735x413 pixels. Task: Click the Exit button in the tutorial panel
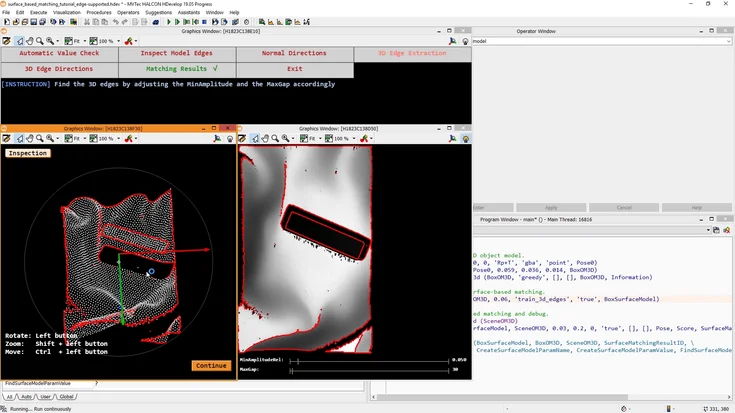coord(294,69)
